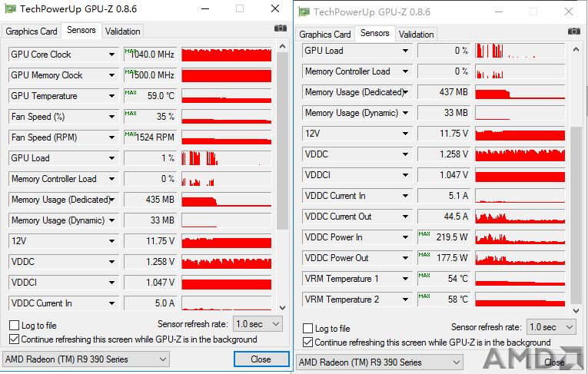Click the GPU Temperature graph
Viewport: 588px width, 374px height.
point(227,96)
